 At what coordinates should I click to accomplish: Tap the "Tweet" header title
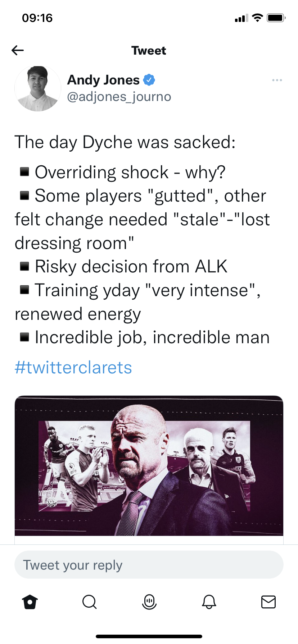pos(149,51)
